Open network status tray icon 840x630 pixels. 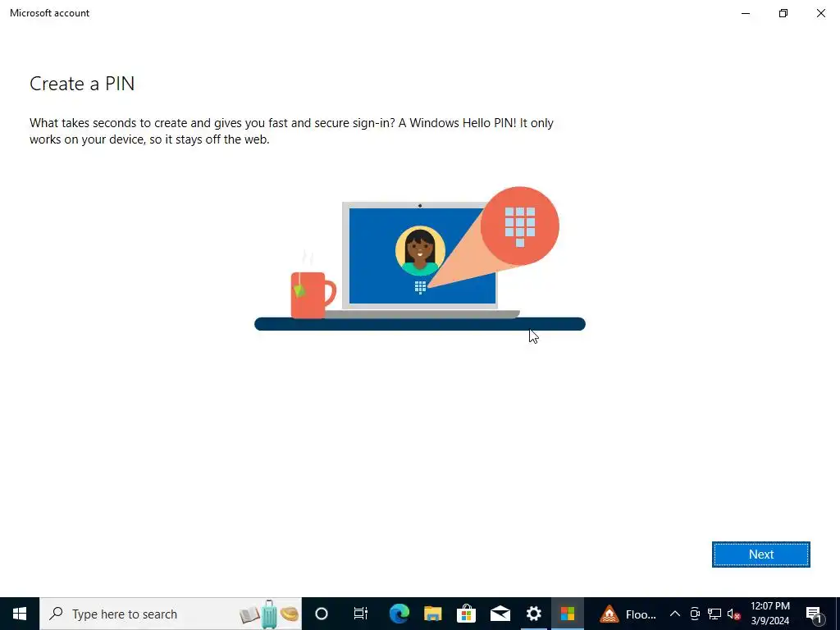click(714, 614)
